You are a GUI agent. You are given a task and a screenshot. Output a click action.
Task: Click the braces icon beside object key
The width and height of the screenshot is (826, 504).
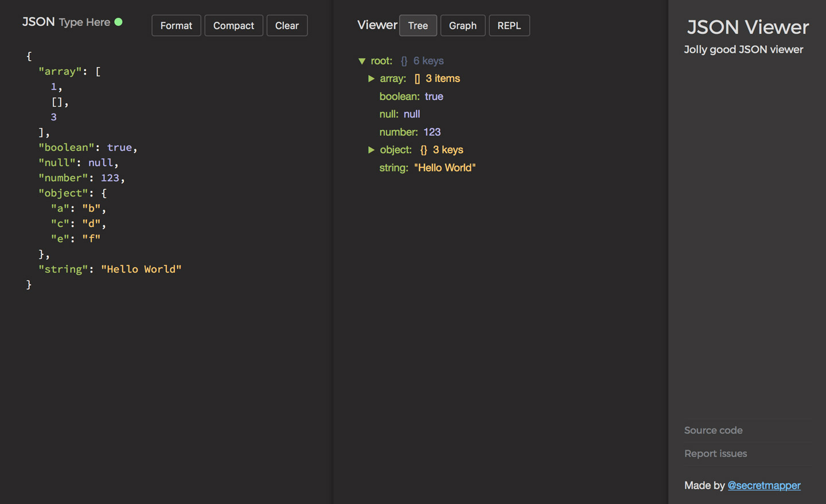(x=423, y=150)
